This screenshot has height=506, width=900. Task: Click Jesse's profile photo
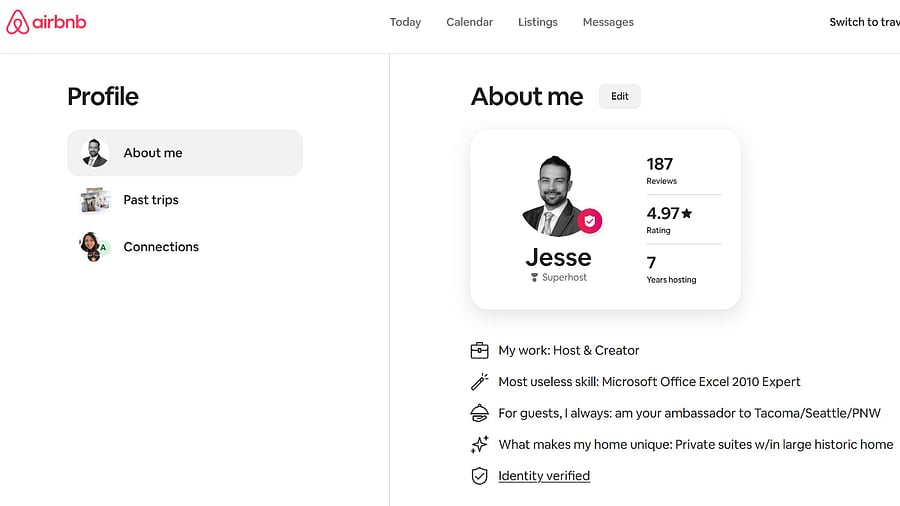pyautogui.click(x=554, y=196)
